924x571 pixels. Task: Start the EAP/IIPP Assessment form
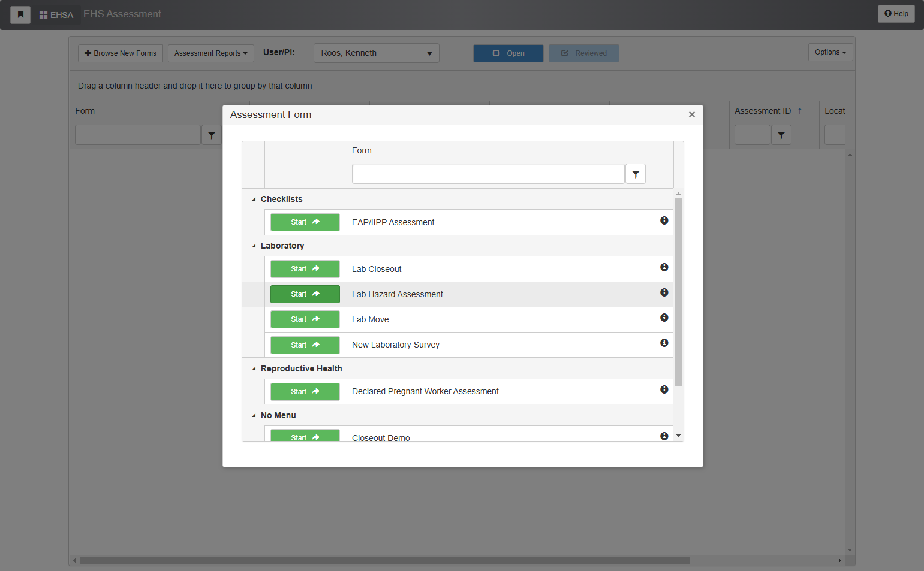pyautogui.click(x=305, y=222)
